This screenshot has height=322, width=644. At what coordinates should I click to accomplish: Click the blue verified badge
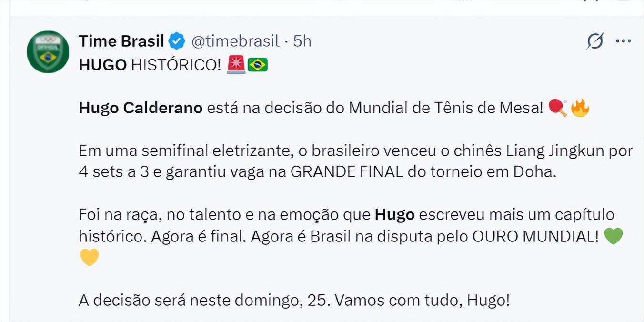click(177, 41)
